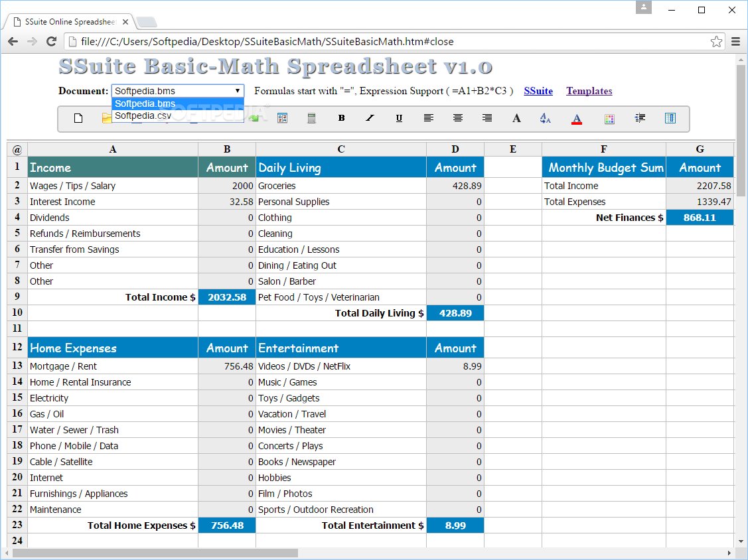Select Softpedia.bms from the dropdown list

point(178,104)
